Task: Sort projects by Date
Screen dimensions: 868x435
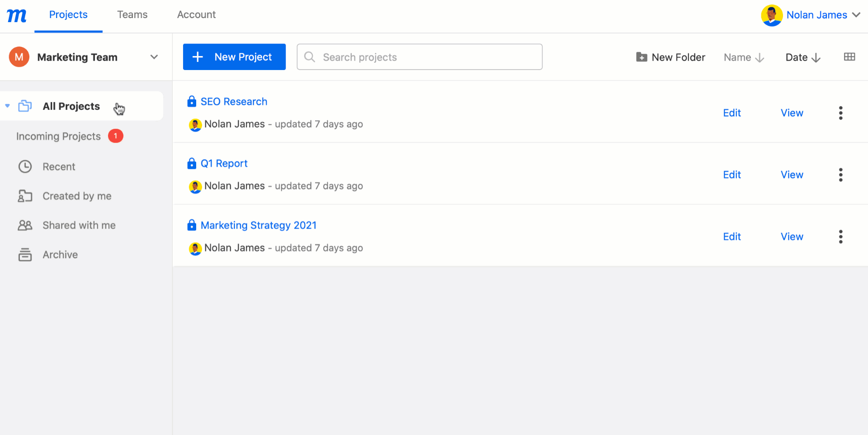Action: 802,57
